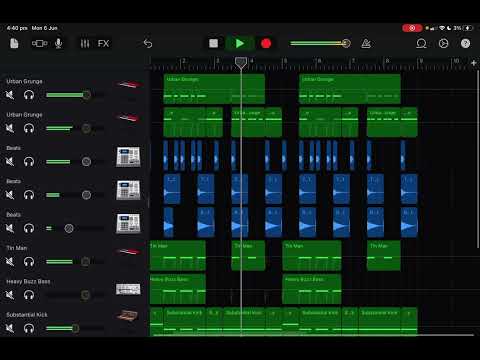
Task: Switch to the instrument view button
Action: [x=39, y=43]
